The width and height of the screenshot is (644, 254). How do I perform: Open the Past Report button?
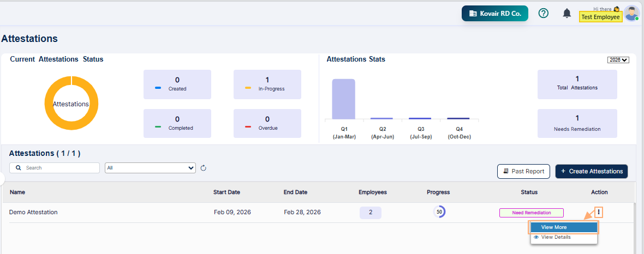click(x=523, y=171)
